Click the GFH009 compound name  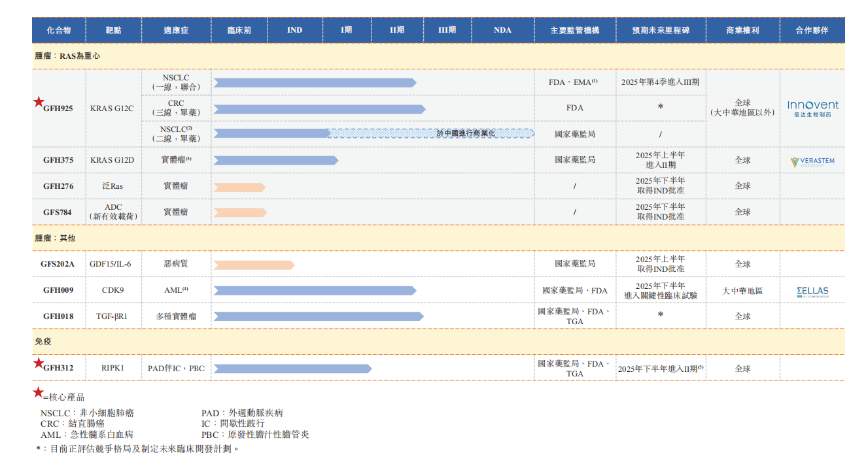click(58, 290)
